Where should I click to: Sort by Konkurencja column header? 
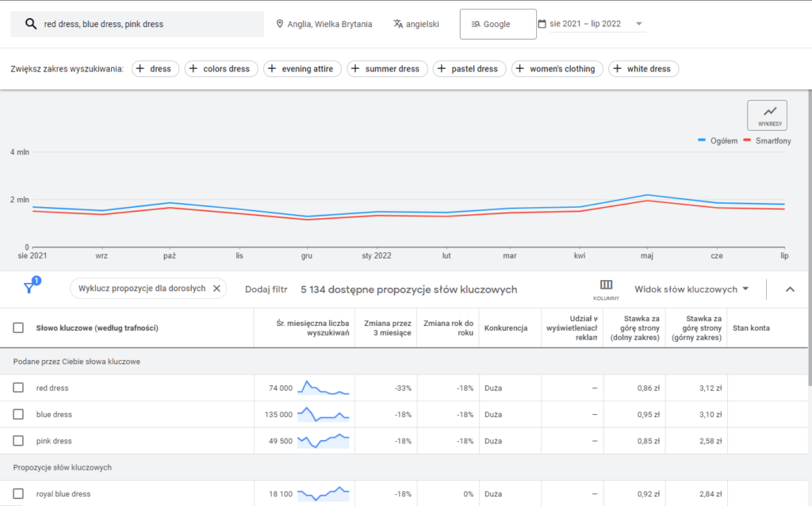point(505,328)
